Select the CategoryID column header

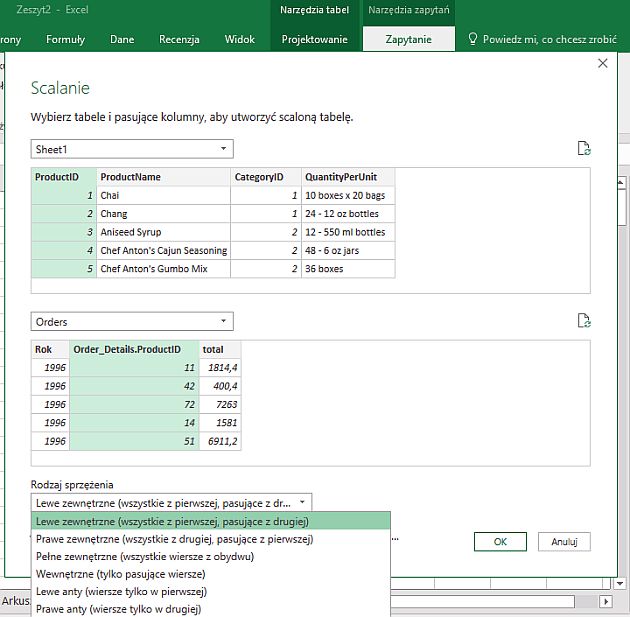(x=266, y=177)
